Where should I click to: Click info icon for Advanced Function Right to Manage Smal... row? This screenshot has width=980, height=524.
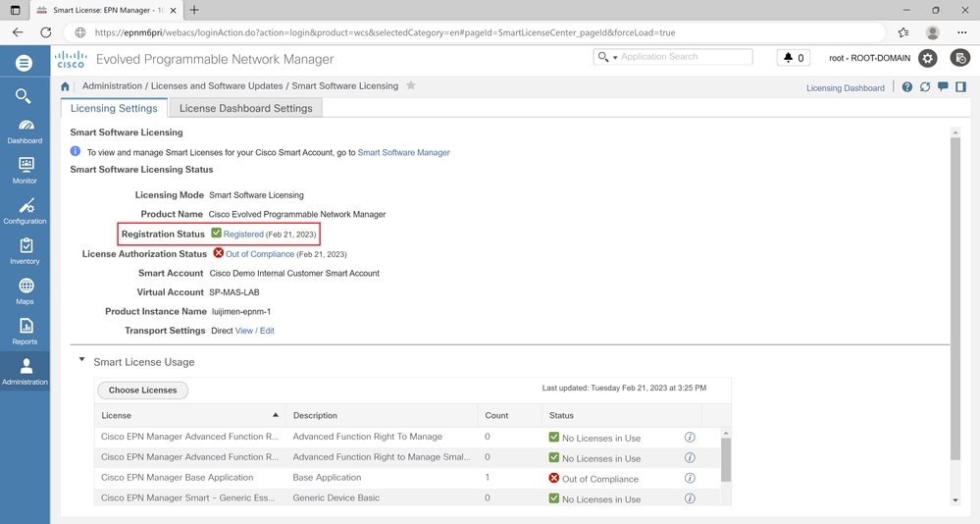690,457
